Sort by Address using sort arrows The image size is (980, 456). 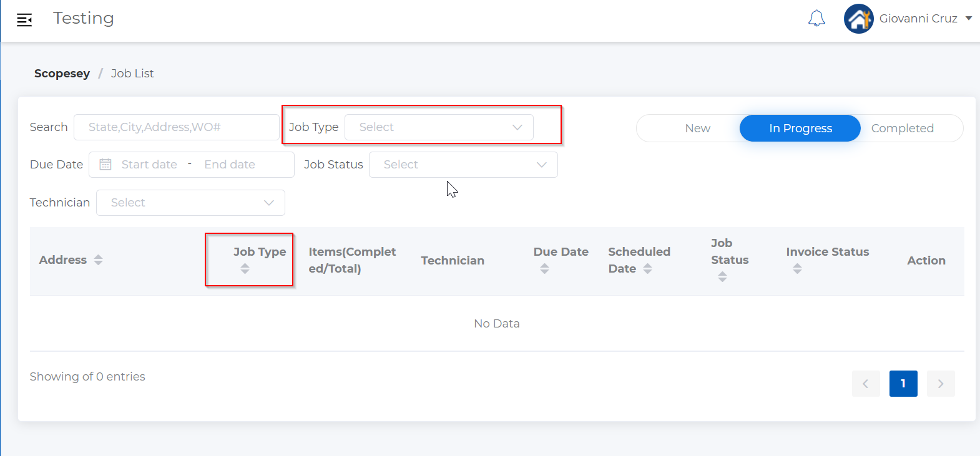(98, 260)
